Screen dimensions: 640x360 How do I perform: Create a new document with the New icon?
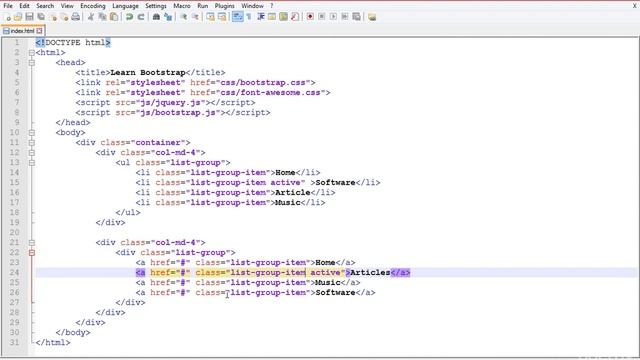point(7,17)
